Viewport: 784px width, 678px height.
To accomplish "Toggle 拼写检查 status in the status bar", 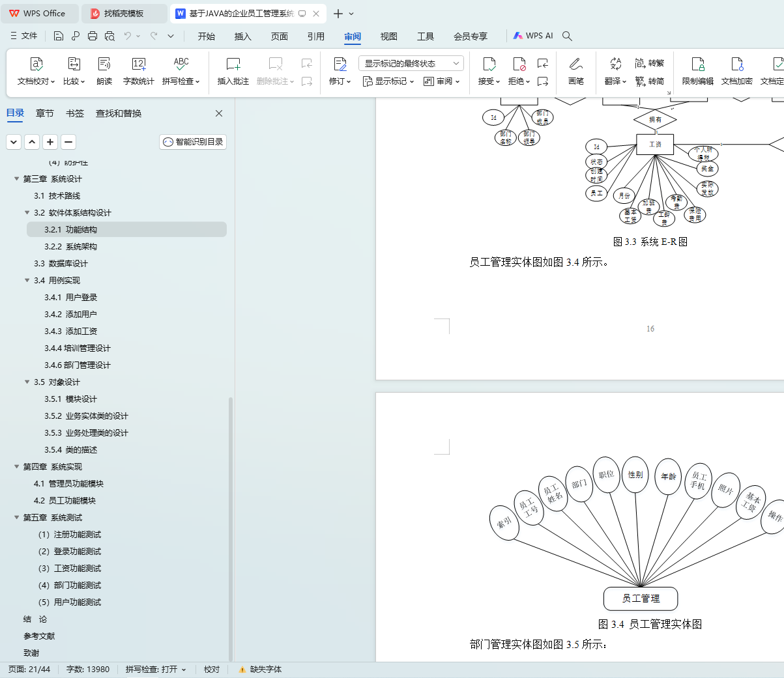I will (156, 670).
